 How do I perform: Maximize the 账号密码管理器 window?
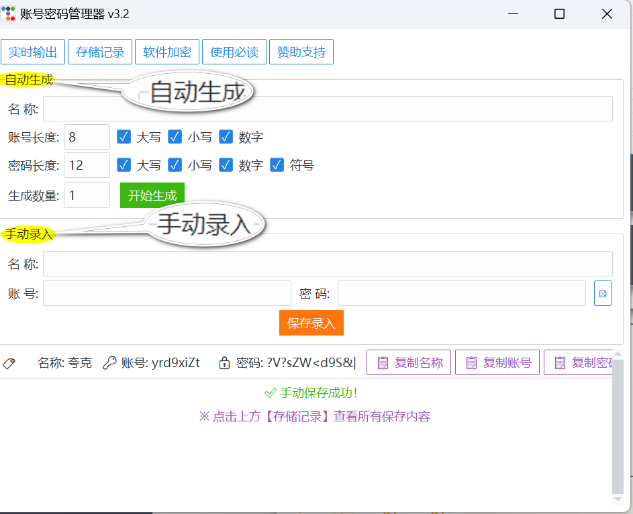point(559,14)
